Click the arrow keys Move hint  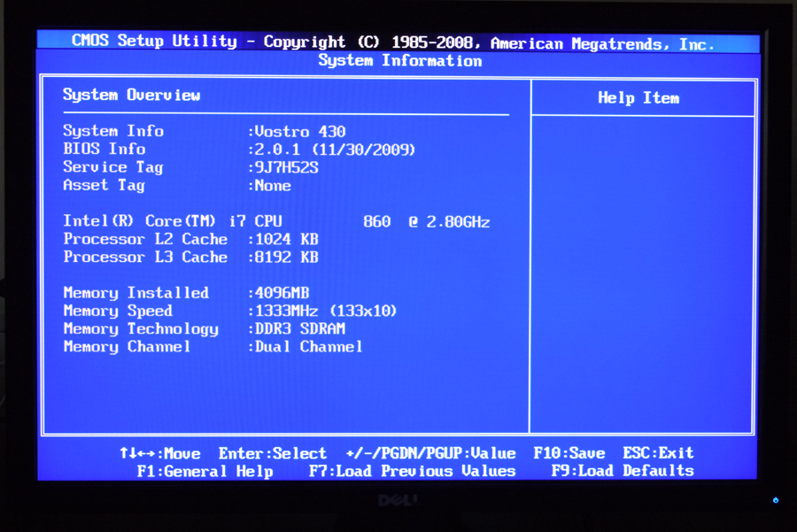click(160, 453)
